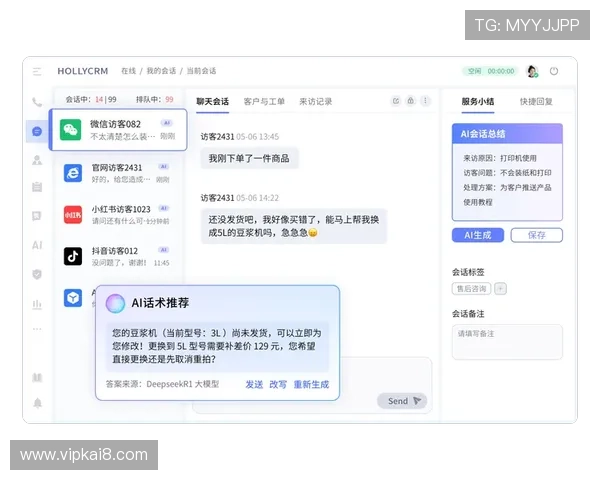Click the HOLLYCRM logo text
600x480 pixels.
point(83,71)
